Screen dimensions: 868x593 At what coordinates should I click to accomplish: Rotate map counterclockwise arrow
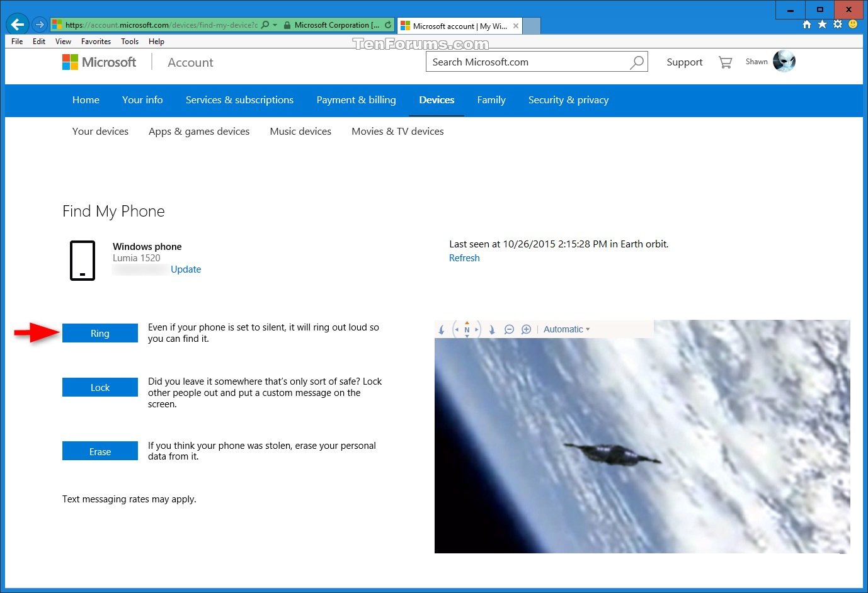click(442, 329)
